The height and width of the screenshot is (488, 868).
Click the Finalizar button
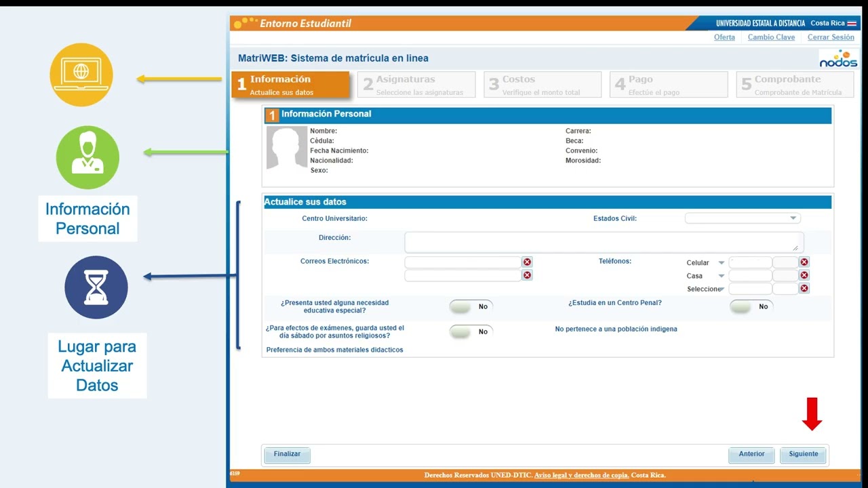287,454
